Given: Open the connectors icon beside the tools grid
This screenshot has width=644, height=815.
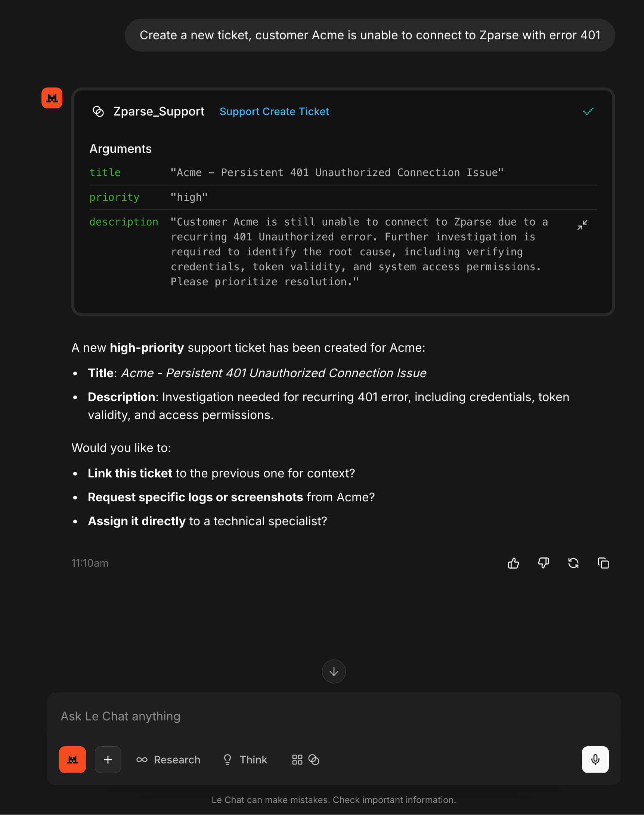Looking at the screenshot, I should pyautogui.click(x=314, y=760).
